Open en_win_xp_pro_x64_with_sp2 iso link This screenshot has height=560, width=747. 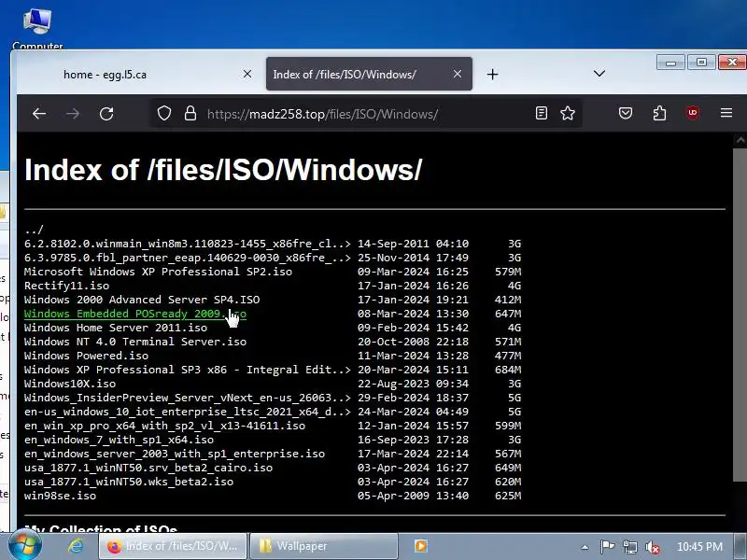(x=165, y=426)
